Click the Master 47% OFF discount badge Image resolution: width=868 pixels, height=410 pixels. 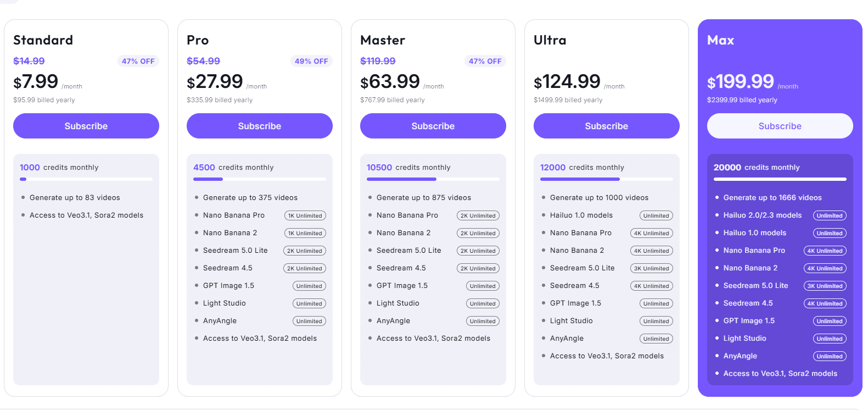485,61
